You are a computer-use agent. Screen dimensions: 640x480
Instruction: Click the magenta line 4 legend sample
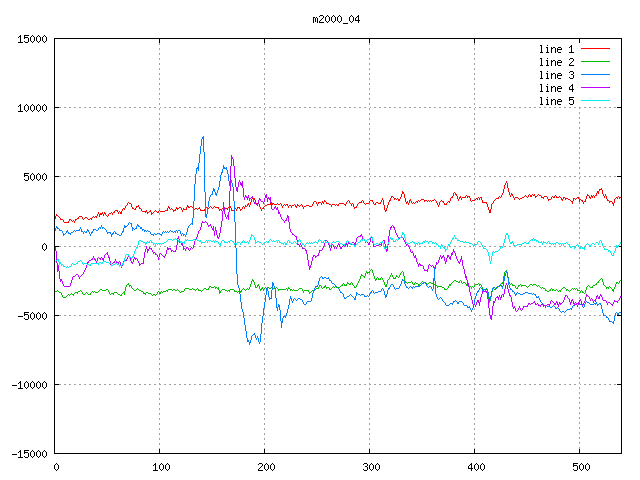pos(595,88)
